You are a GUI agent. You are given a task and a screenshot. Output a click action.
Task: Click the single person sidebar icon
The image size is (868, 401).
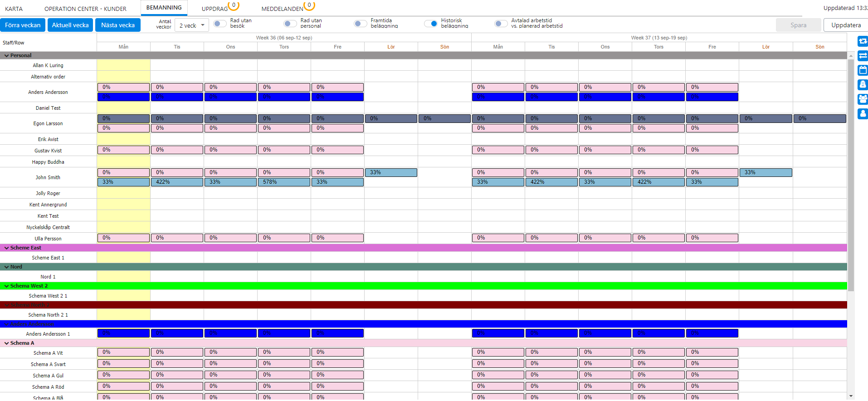[863, 113]
